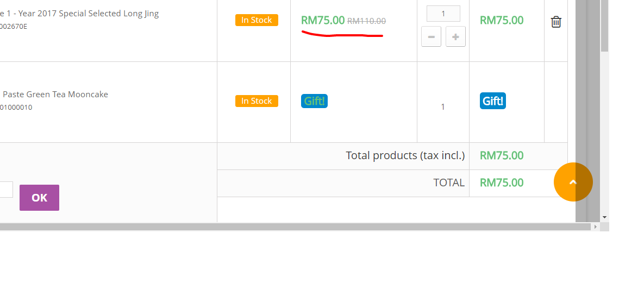Click the RM75.00 Long Jing row total

[x=502, y=20]
